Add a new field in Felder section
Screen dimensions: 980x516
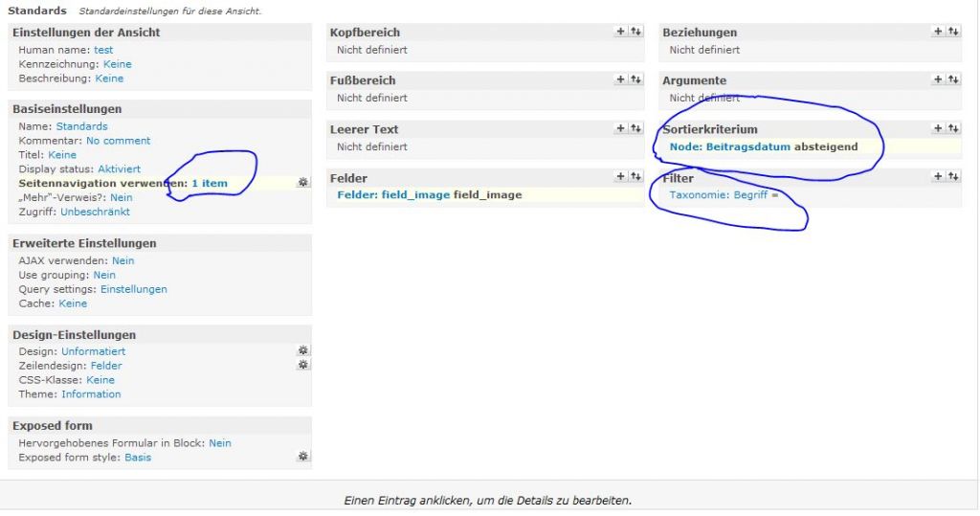(x=620, y=177)
